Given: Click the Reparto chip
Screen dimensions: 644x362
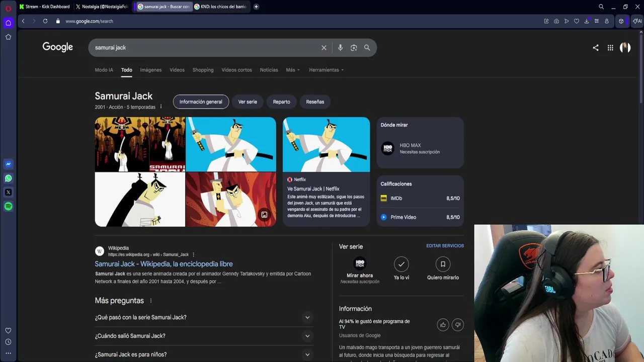Looking at the screenshot, I should point(282,102).
